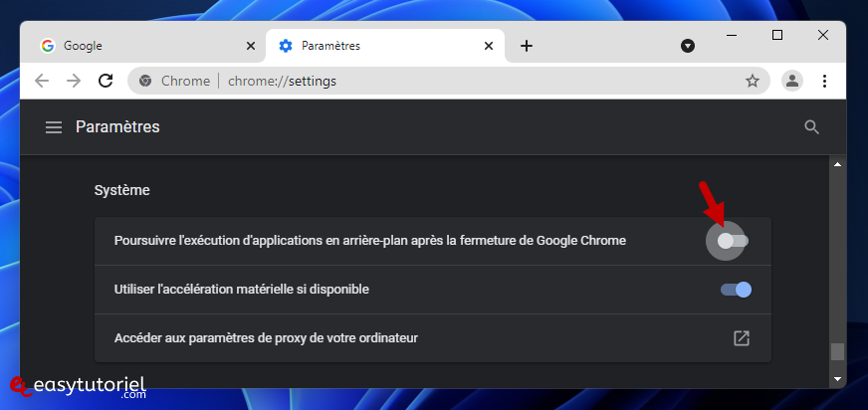
Task: Click 'Poursuivre l'exécution d'applications' label
Action: tap(369, 241)
